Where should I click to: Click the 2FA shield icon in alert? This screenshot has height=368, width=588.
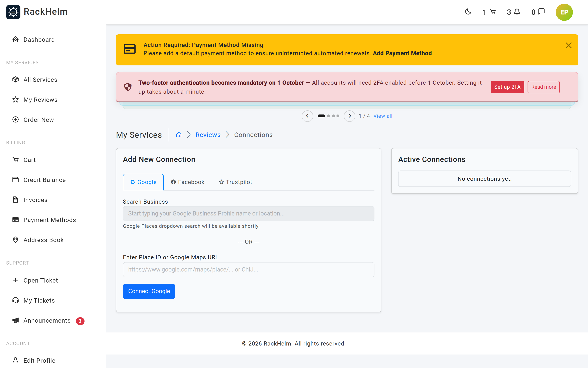128,87
